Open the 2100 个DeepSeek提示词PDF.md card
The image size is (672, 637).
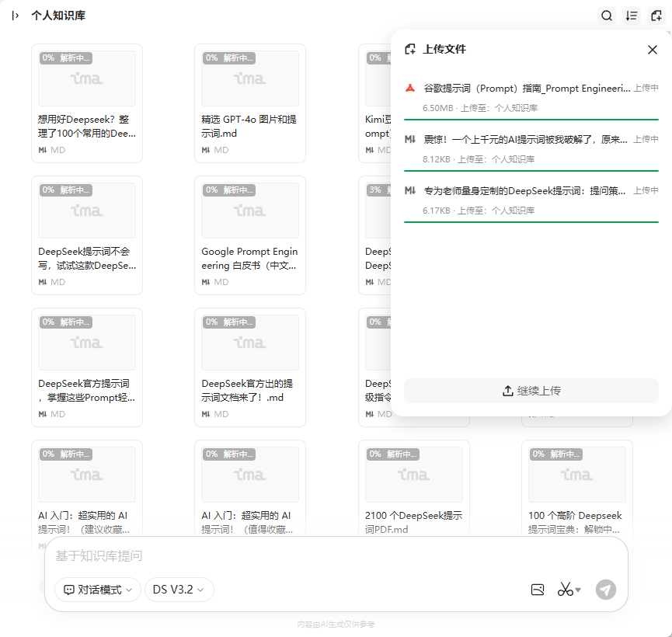coord(413,488)
